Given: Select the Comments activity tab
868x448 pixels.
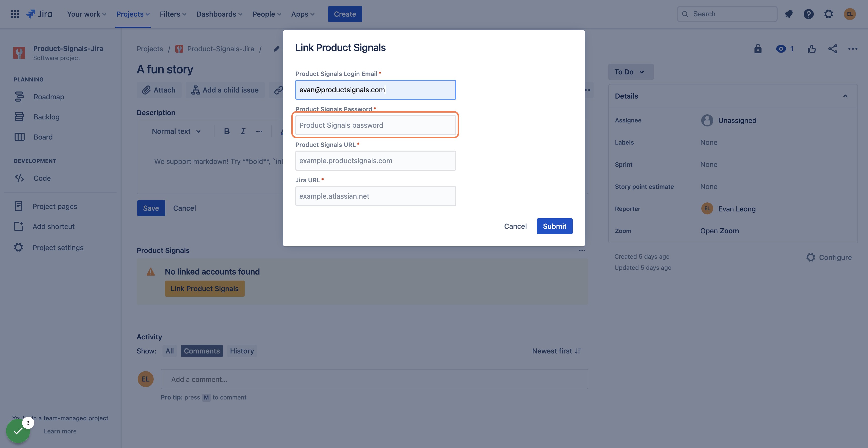Looking at the screenshot, I should 201,351.
